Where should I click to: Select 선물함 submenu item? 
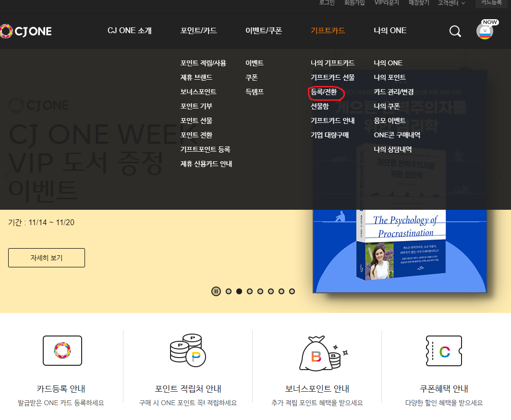click(x=320, y=106)
